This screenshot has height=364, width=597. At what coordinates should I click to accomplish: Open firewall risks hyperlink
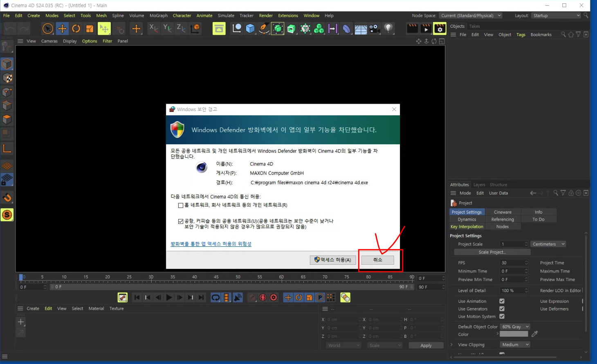click(211, 244)
